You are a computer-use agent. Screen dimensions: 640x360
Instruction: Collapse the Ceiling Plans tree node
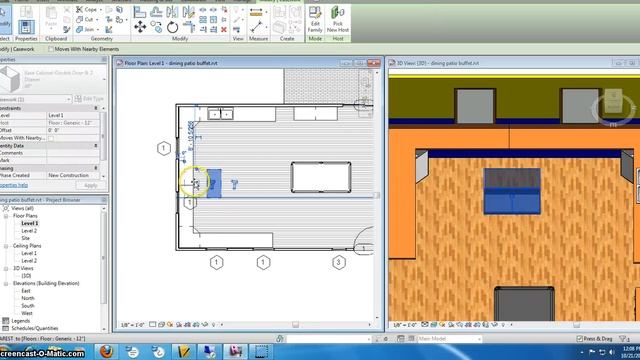tap(6, 246)
